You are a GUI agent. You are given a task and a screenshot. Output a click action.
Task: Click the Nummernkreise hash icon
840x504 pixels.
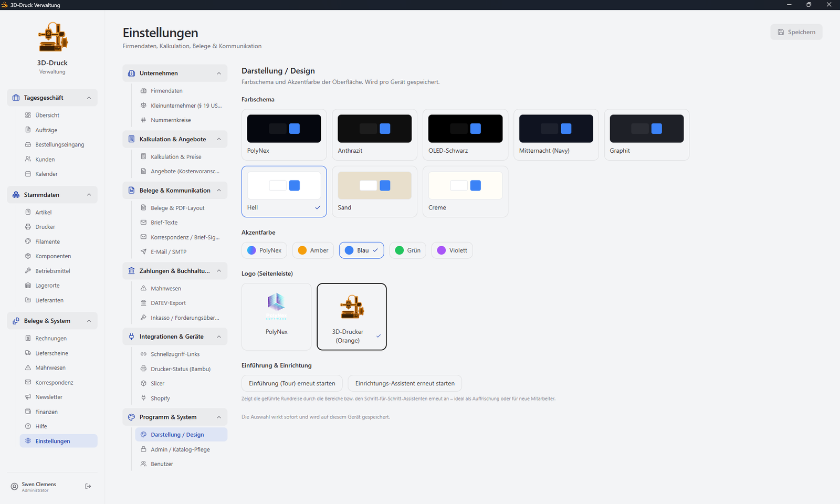tap(143, 120)
